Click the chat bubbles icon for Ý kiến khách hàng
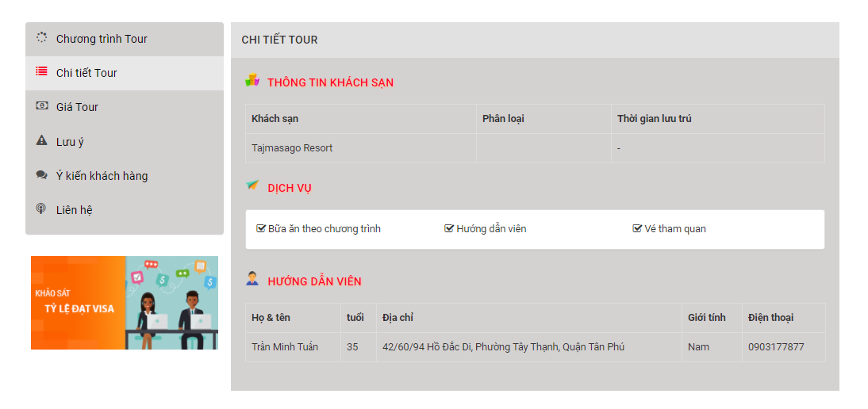This screenshot has height=409, width=868. click(x=41, y=174)
